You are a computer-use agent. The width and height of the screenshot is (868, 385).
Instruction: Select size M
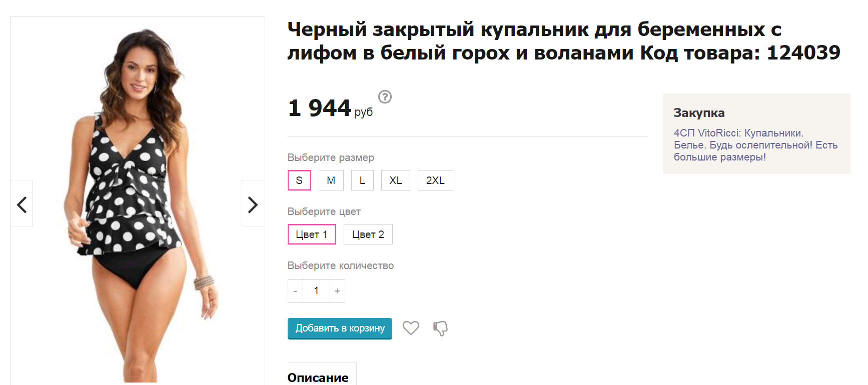click(331, 180)
